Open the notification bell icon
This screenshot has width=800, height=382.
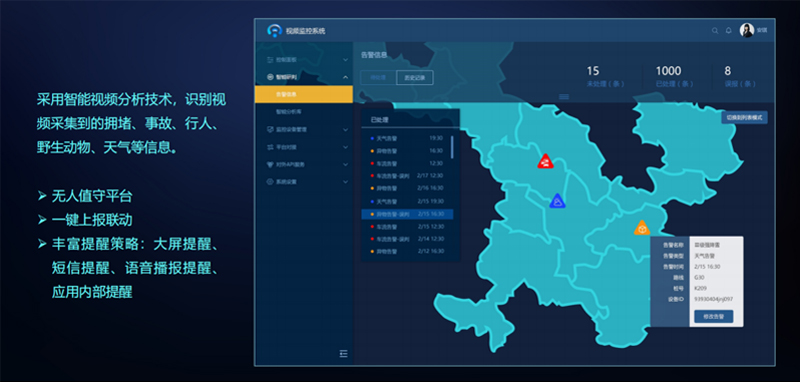[x=728, y=31]
